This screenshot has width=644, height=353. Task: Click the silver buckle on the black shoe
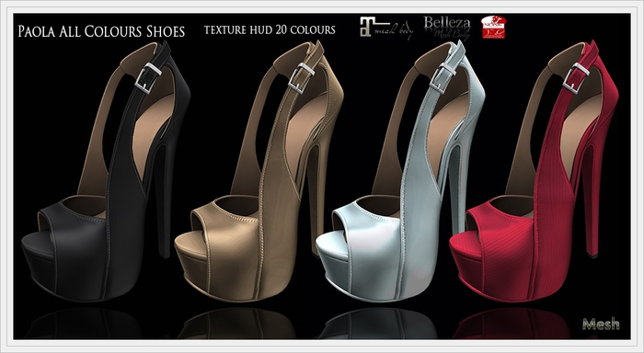point(148,78)
